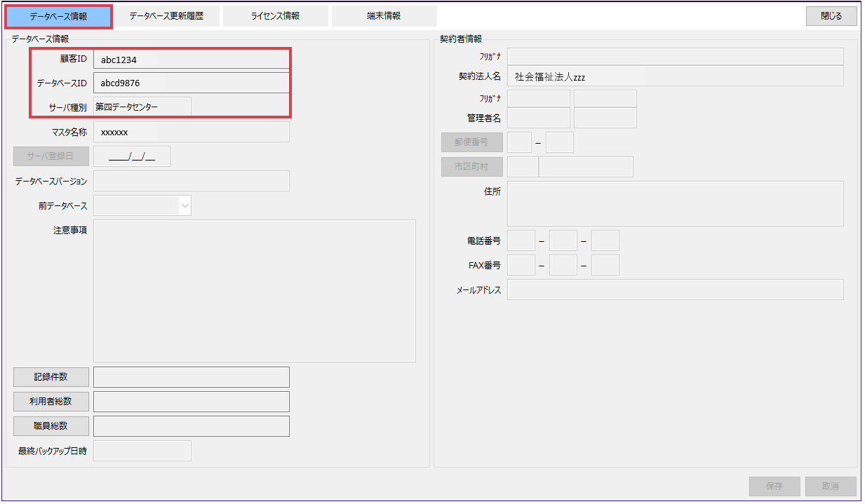
Task: Click the メールアドレス input field
Action: click(675, 290)
